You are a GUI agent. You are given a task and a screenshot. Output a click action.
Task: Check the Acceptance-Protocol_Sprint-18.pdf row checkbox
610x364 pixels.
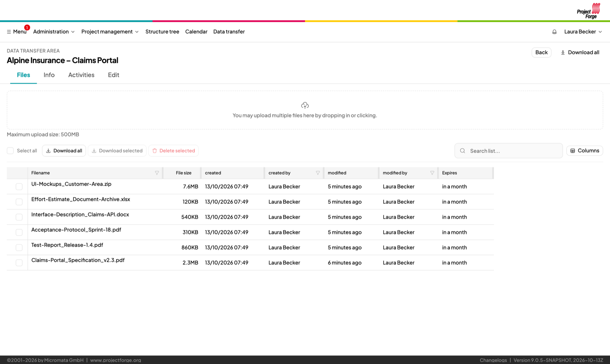[19, 232]
